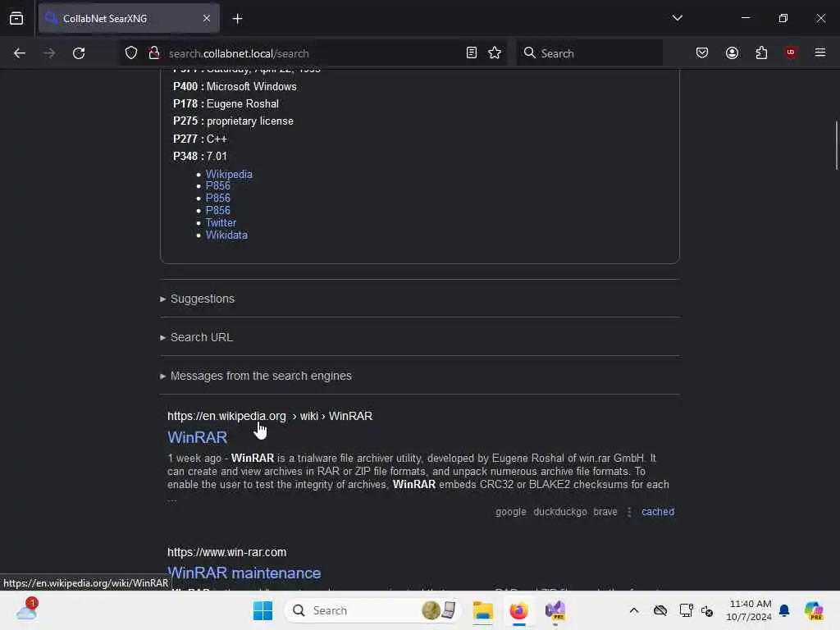Image resolution: width=840 pixels, height=630 pixels.
Task: Open Save to Pocket icon
Action: click(702, 52)
